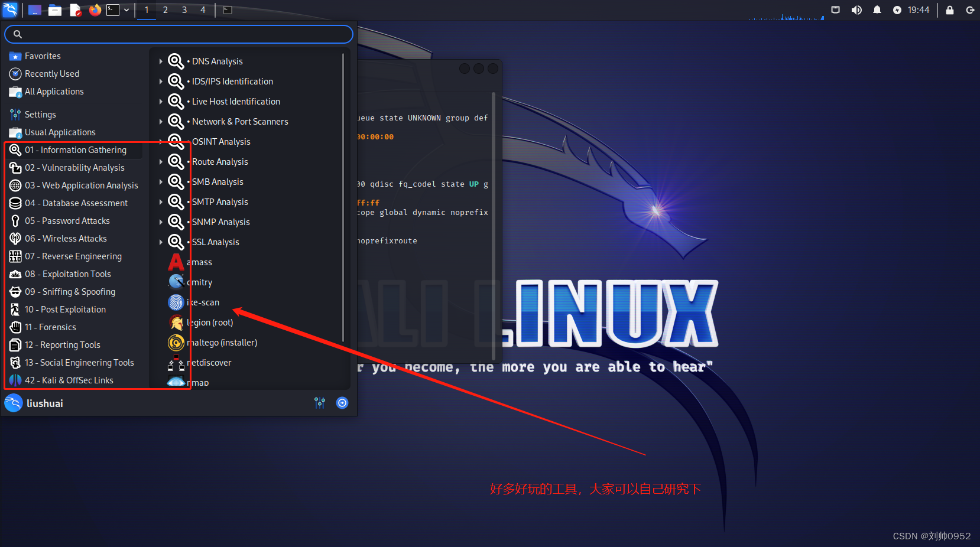The height and width of the screenshot is (547, 980).
Task: Select 07 - Reverse Engineering category
Action: click(74, 256)
